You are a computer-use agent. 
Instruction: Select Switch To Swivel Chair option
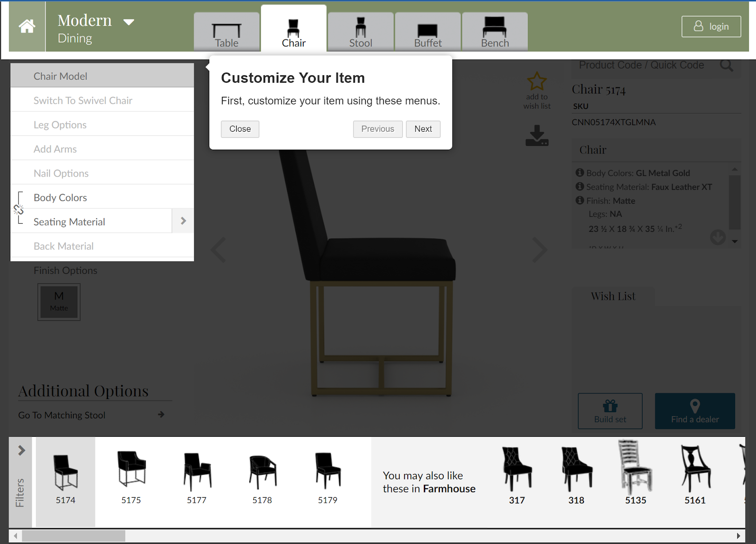(x=102, y=101)
